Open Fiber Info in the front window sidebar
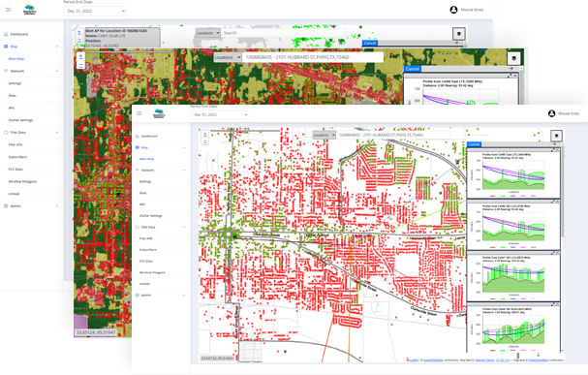The image size is (588, 375). click(146, 238)
